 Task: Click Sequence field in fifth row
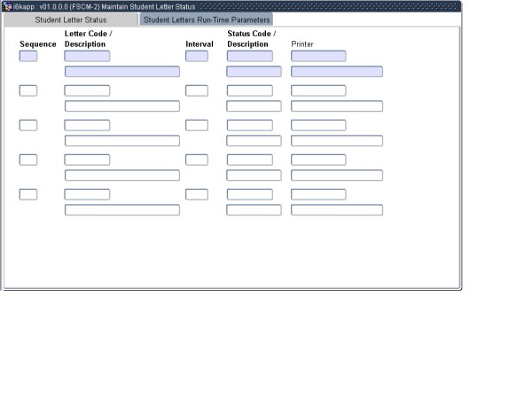point(28,194)
